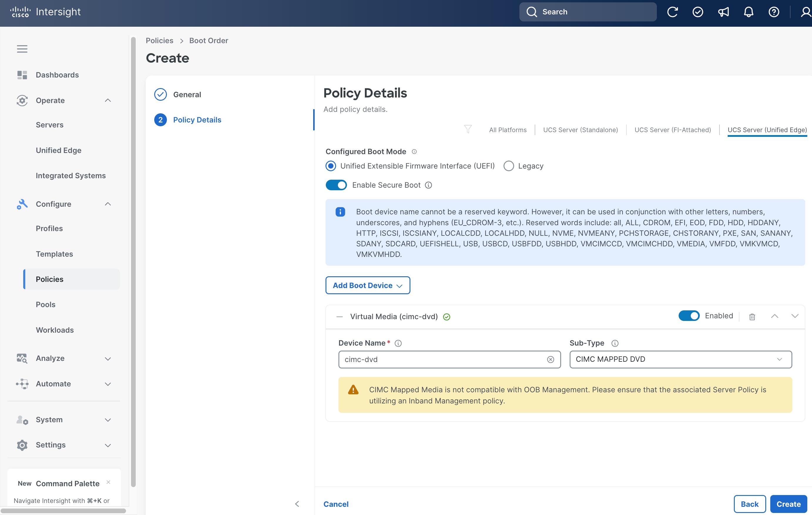
Task: Move Virtual Media device down
Action: pyautogui.click(x=795, y=316)
